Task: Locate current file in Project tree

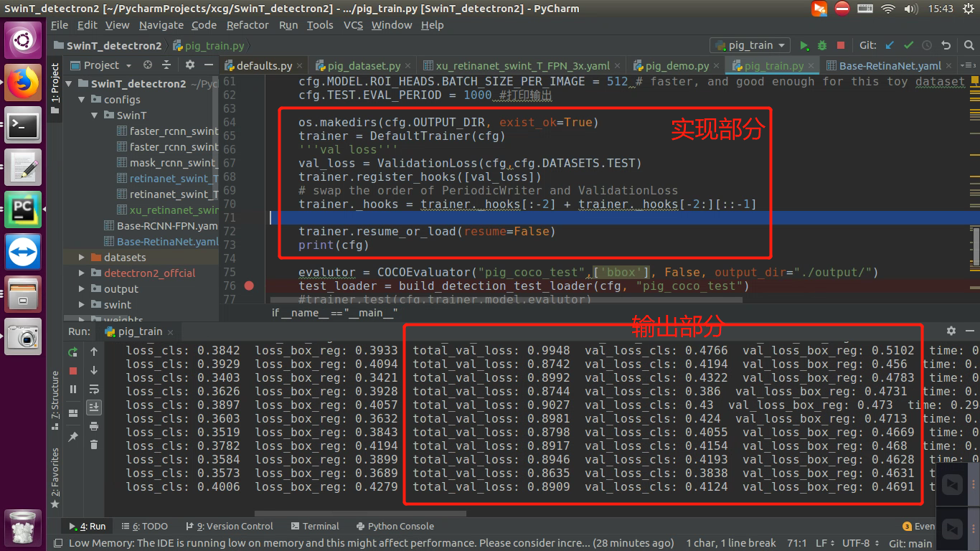Action: click(x=147, y=65)
